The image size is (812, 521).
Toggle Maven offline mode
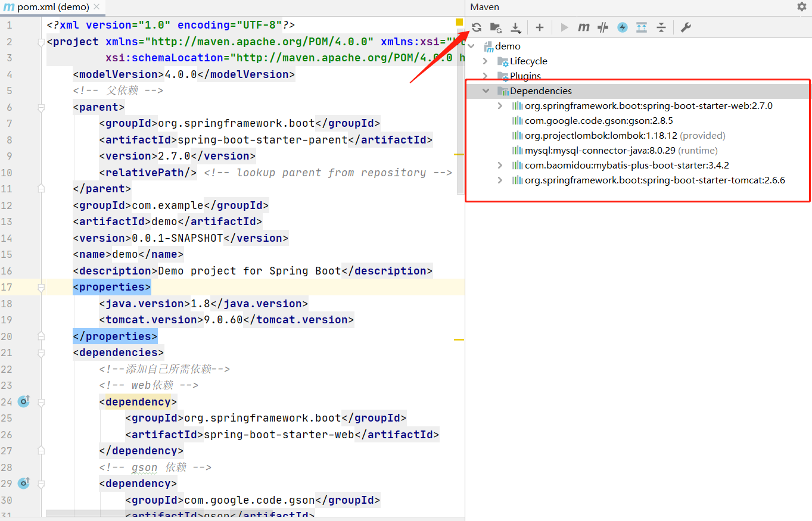click(x=603, y=27)
